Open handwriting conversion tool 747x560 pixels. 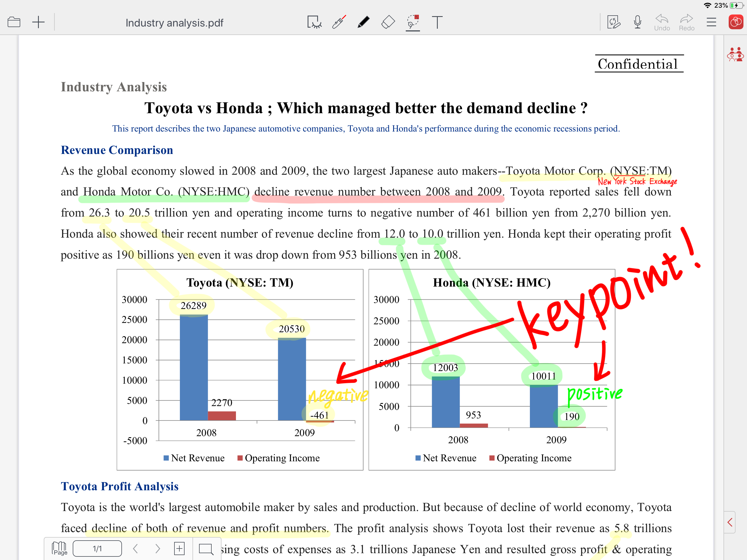[x=614, y=22]
